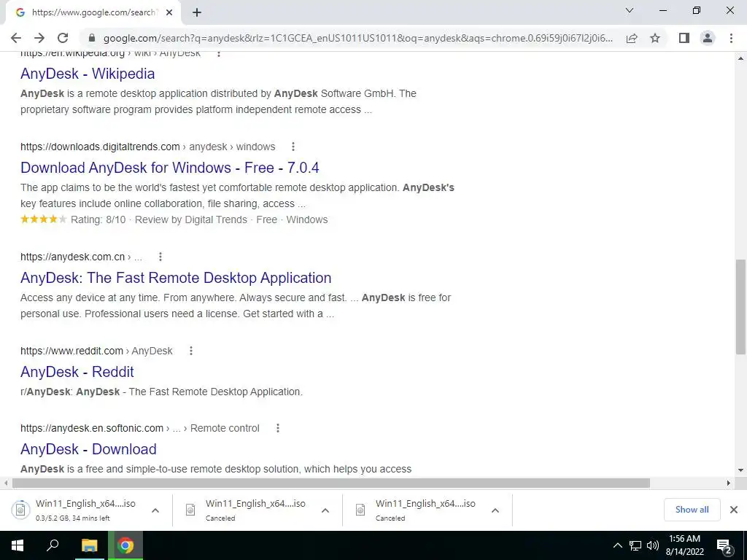This screenshot has height=560, width=747.
Task: Open more options for anydesk.com.cn result
Action: 160,257
